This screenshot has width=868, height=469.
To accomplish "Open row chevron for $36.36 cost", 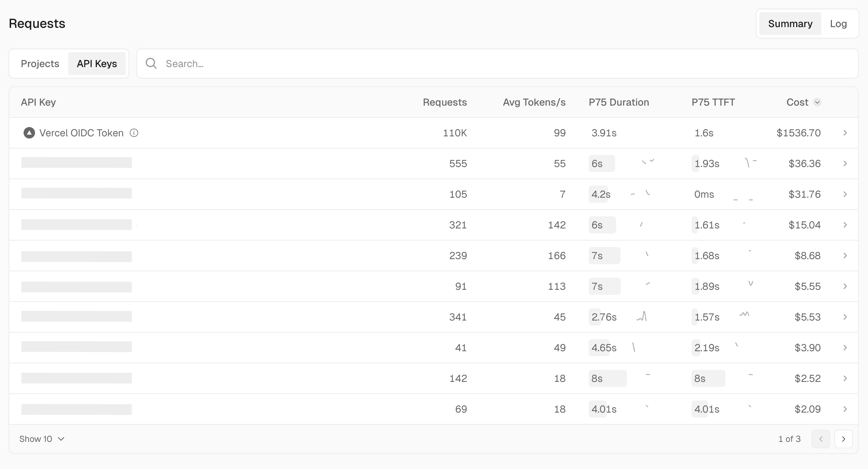I will (x=845, y=163).
